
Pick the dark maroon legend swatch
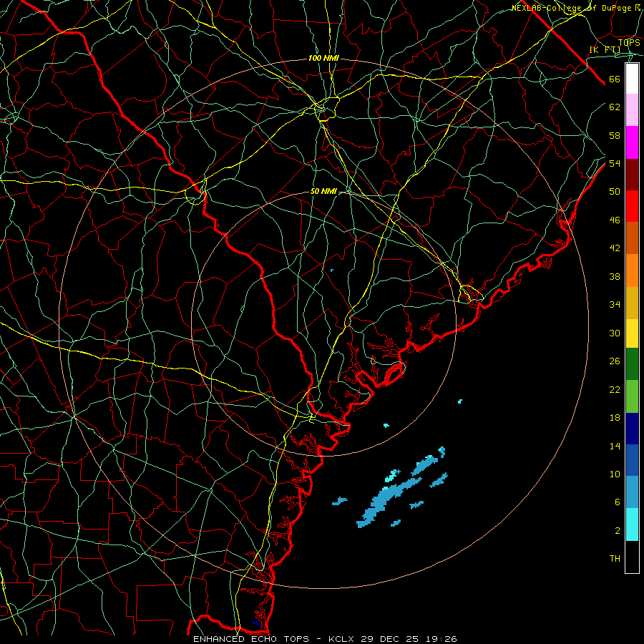click(632, 175)
